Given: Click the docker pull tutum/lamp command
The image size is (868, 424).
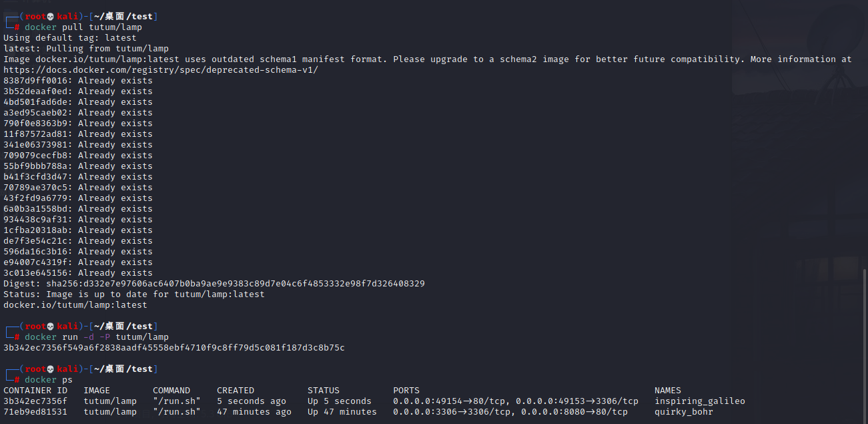Looking at the screenshot, I should point(83,27).
